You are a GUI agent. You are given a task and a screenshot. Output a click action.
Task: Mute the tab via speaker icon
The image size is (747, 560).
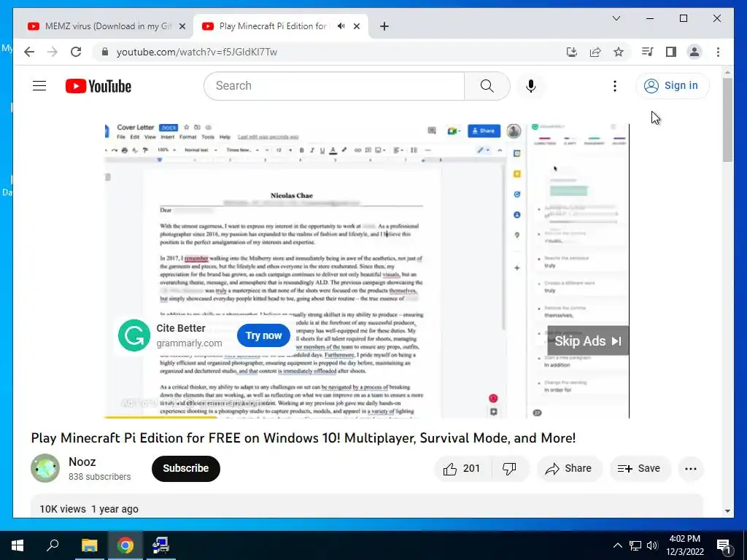pyautogui.click(x=341, y=26)
